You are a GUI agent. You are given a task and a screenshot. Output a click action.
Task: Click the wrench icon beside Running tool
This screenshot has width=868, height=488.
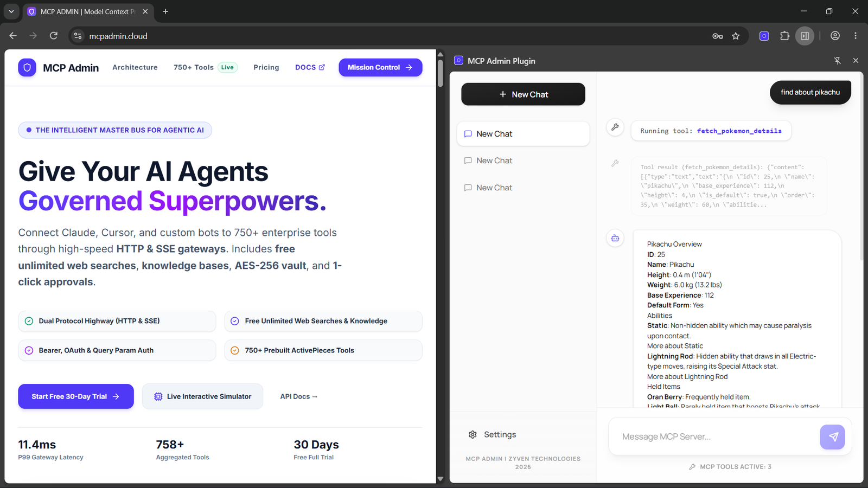tap(615, 127)
